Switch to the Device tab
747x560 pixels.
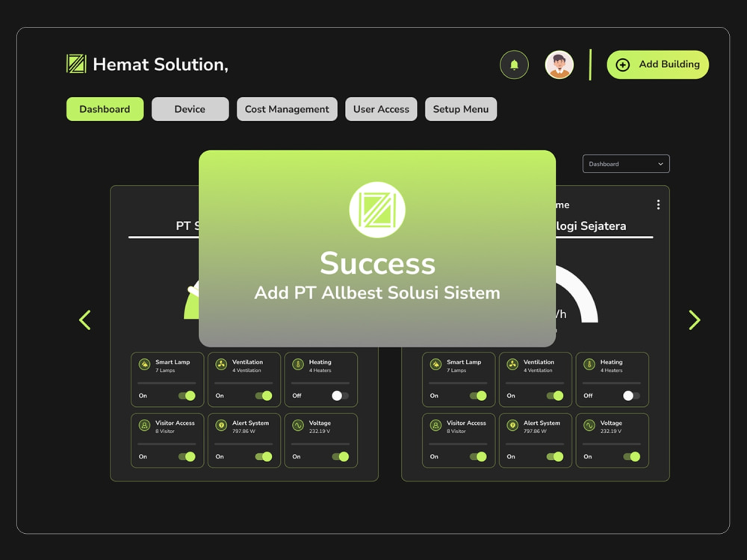(x=190, y=109)
